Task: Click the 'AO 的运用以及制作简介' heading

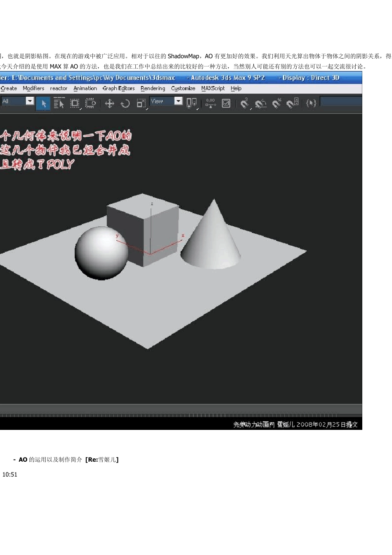Action: 50,460
